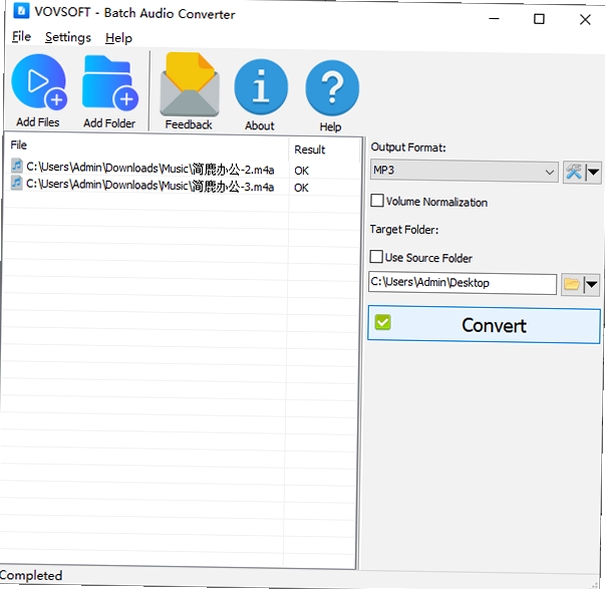Open arrow next to target folder browse
Screen dimensions: 605x589
point(591,285)
